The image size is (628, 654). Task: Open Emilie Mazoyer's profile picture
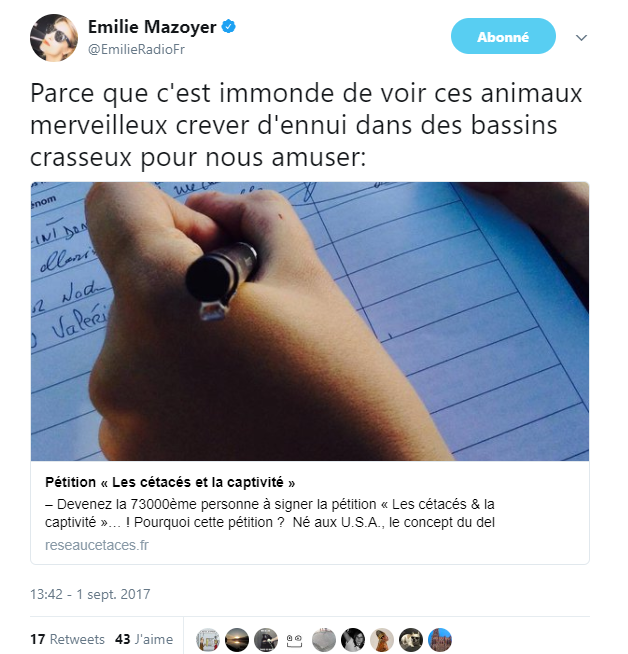[x=54, y=38]
